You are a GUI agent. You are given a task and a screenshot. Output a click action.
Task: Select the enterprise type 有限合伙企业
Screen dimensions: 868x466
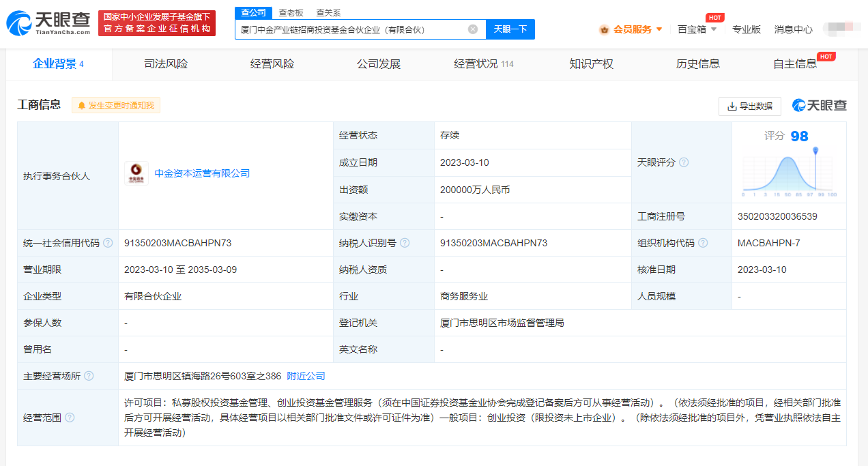tap(153, 296)
